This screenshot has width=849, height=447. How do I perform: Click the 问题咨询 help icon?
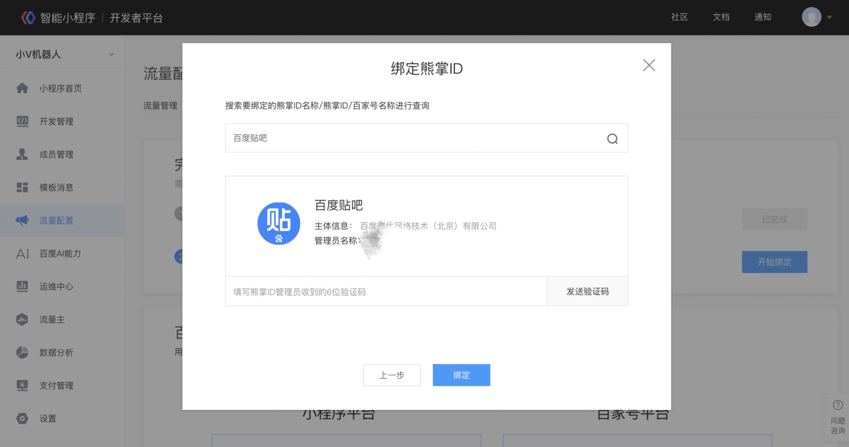coord(838,405)
